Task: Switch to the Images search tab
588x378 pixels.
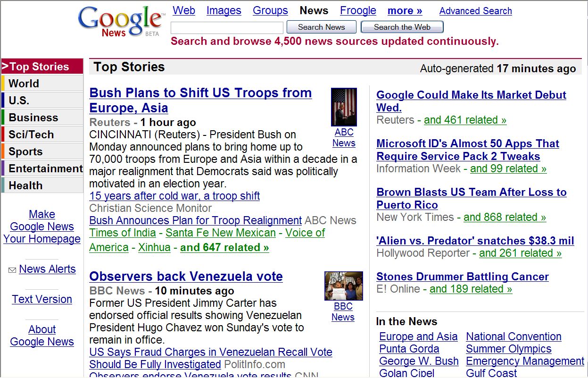Action: tap(224, 10)
